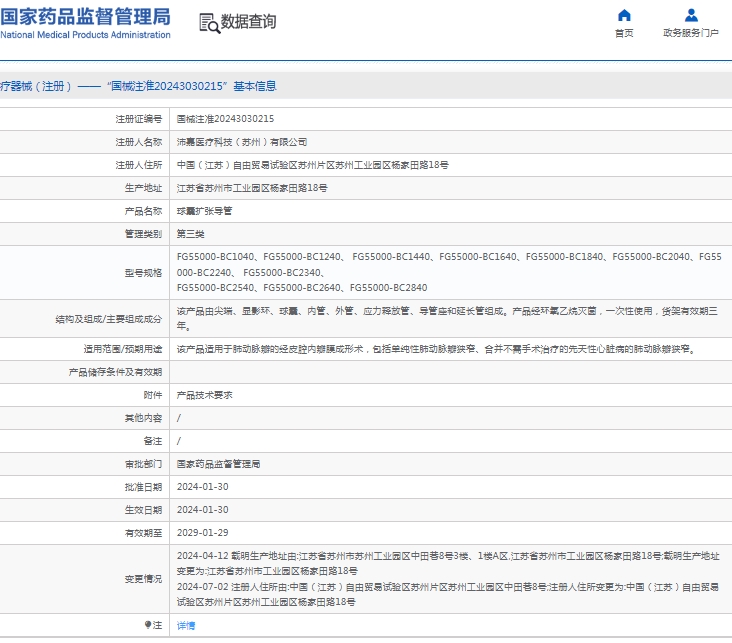Screen dimensions: 732x643
Task: Click the 注册证编号 row label
Action: [139, 119]
